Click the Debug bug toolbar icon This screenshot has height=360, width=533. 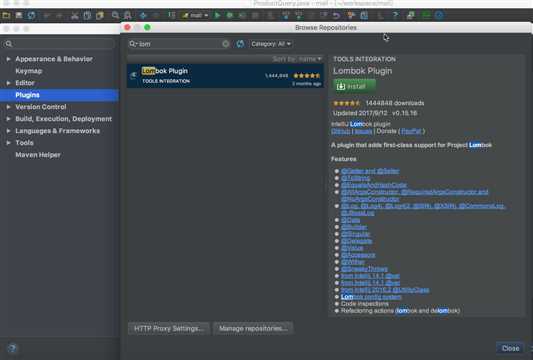(230, 15)
